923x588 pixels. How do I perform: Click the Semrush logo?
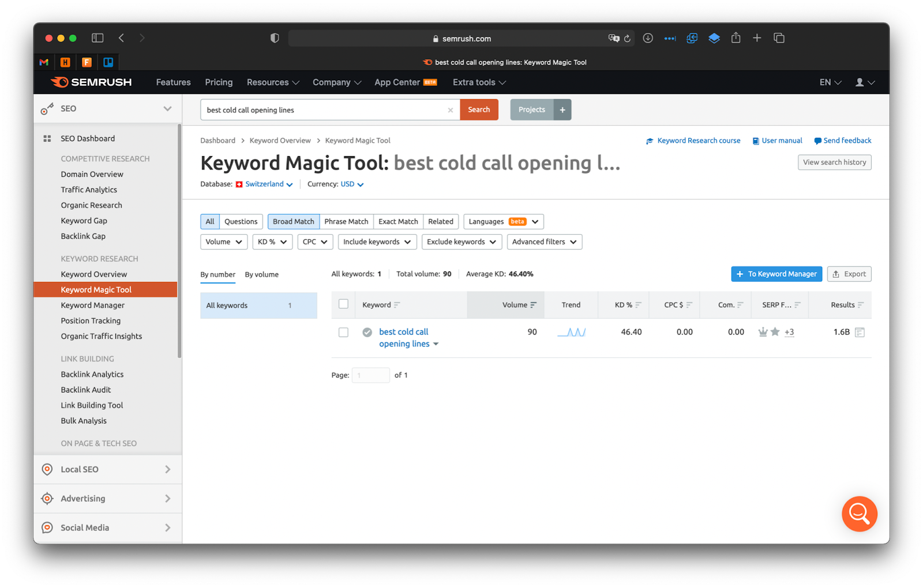[91, 82]
